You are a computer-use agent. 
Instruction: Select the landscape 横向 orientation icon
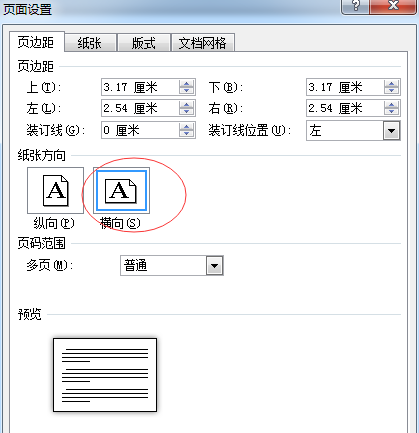click(121, 190)
